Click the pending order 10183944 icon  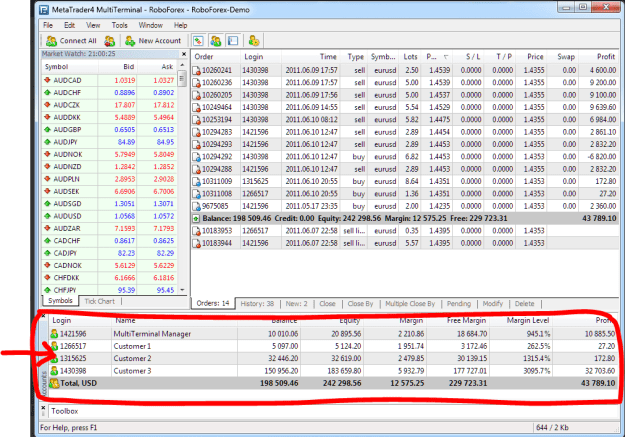tap(197, 244)
